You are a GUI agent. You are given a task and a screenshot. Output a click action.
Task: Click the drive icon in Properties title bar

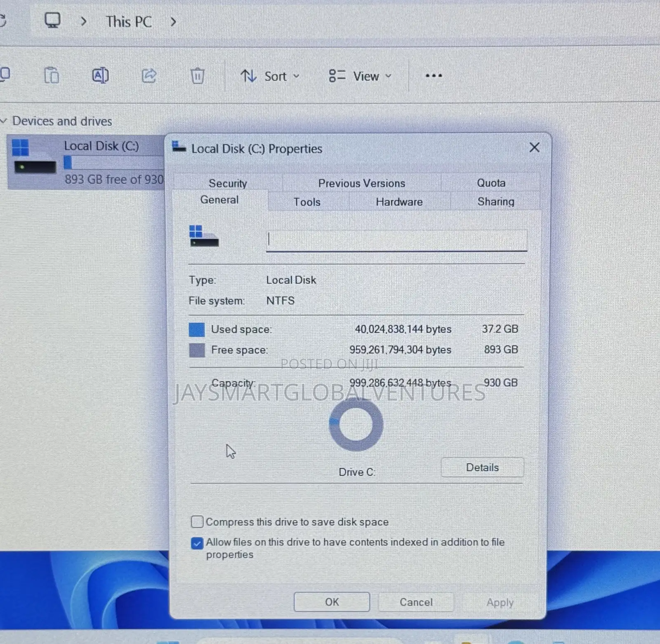179,147
